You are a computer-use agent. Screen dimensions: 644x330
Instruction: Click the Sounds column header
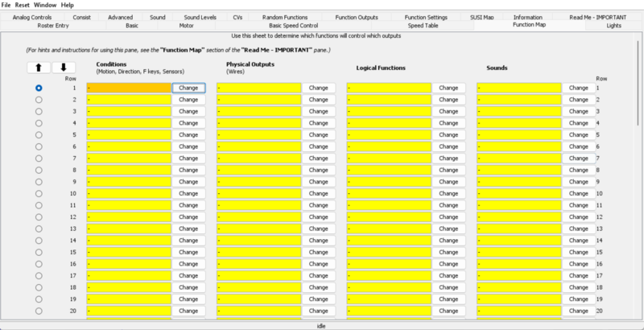[497, 68]
